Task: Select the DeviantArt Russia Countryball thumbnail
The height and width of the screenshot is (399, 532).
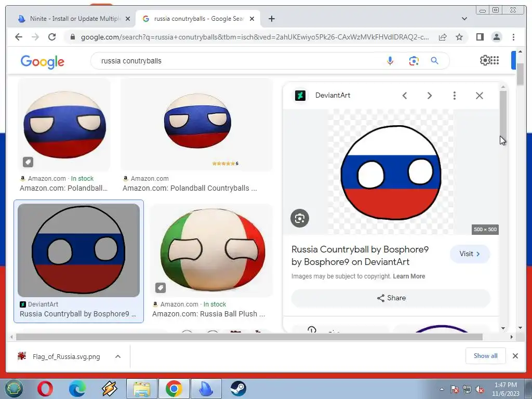Action: 79,250
